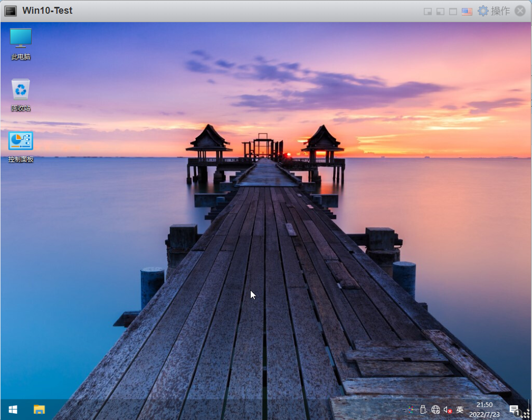Close the Win10-Test console window

520,11
